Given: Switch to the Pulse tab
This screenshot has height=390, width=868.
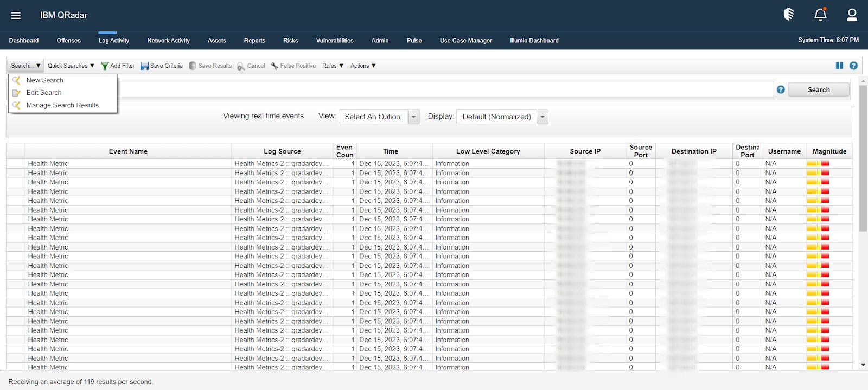Looking at the screenshot, I should click(x=414, y=41).
